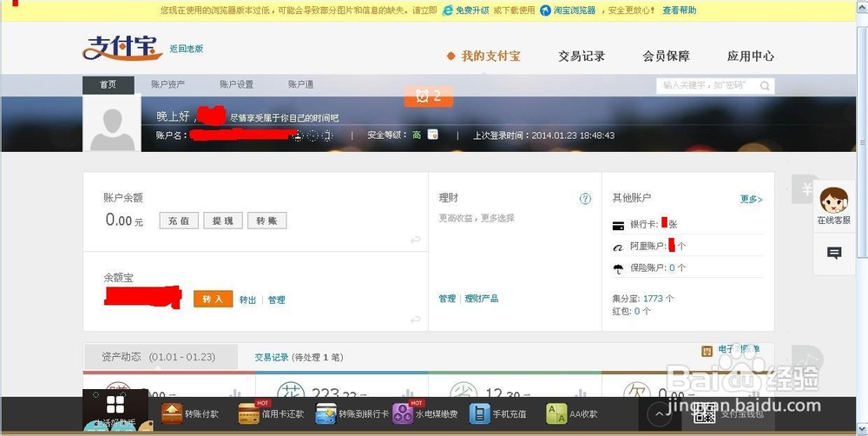This screenshot has height=436, width=868.
Task: Click the 保险账户 0 count link
Action: pos(672,268)
